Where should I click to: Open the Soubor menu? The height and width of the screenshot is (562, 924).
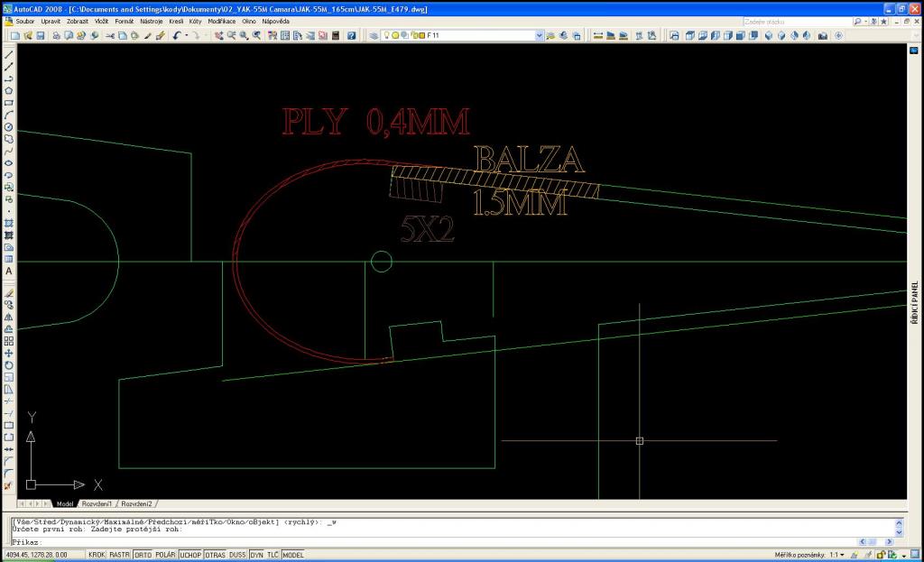24,21
